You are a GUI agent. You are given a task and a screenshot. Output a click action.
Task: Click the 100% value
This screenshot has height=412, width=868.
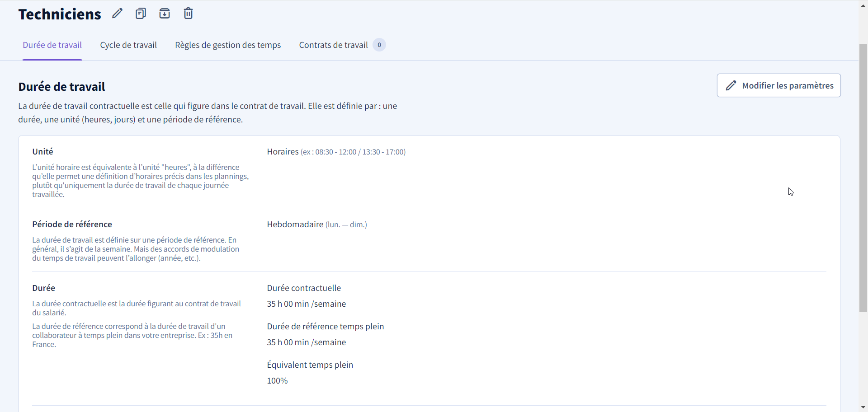(x=277, y=381)
